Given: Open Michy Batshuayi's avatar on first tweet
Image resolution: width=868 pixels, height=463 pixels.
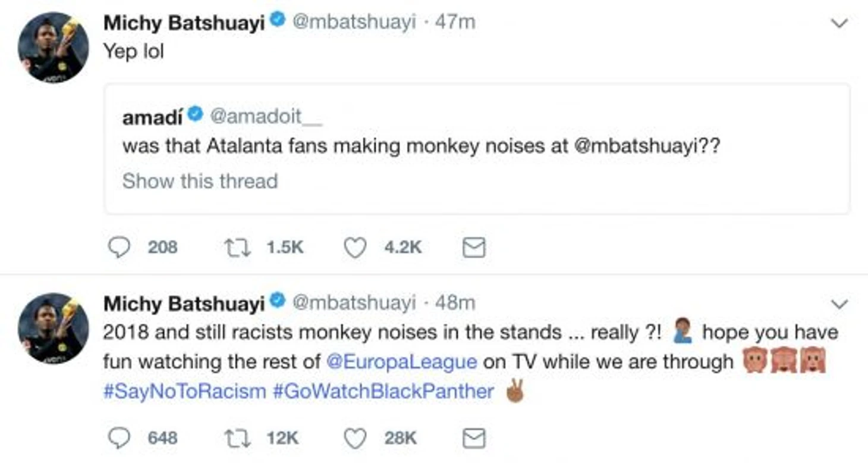Looking at the screenshot, I should 53,48.
